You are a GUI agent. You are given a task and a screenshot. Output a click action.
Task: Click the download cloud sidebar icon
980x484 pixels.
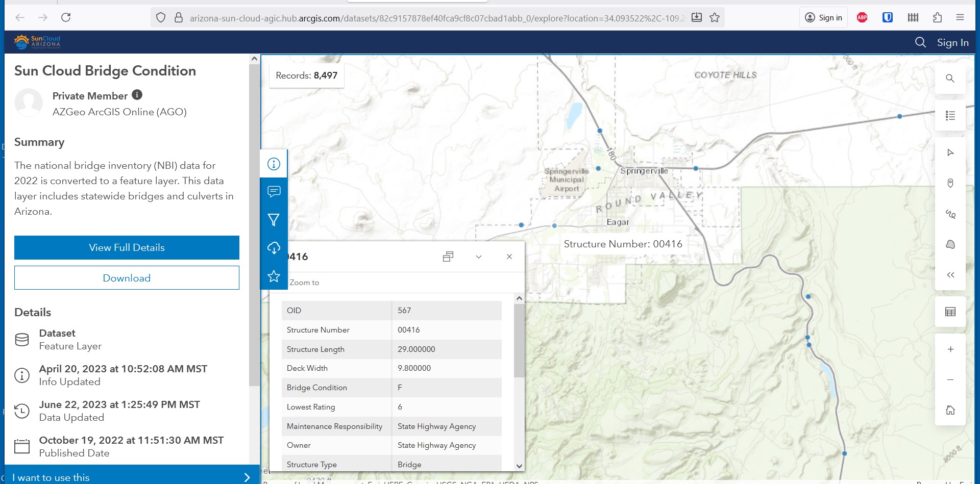(274, 248)
